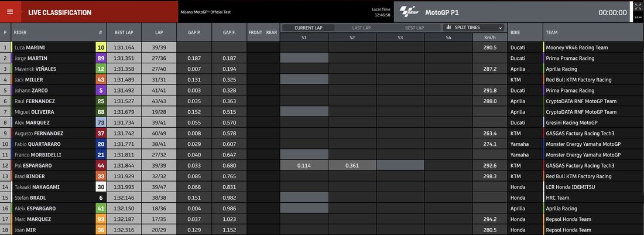
Task: Click the session timer 00:00:00
Action: pyautogui.click(x=612, y=12)
